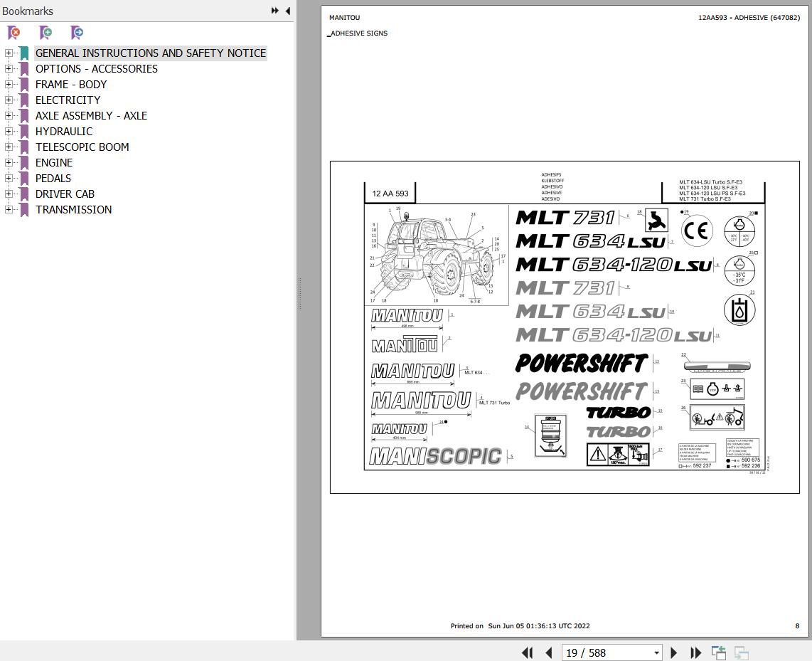This screenshot has width=812, height=661.
Task: Click the CE mark decal
Action: pyautogui.click(x=695, y=231)
